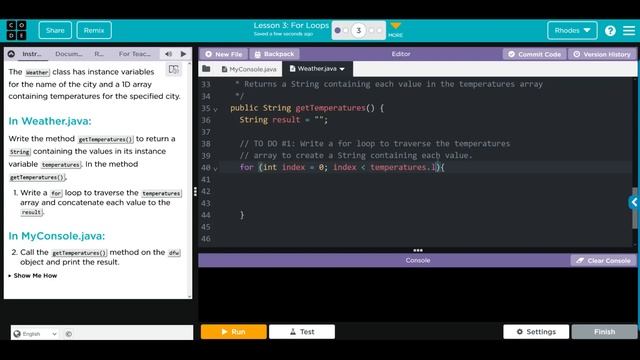
Task: Open the Settings button
Action: (x=536, y=332)
